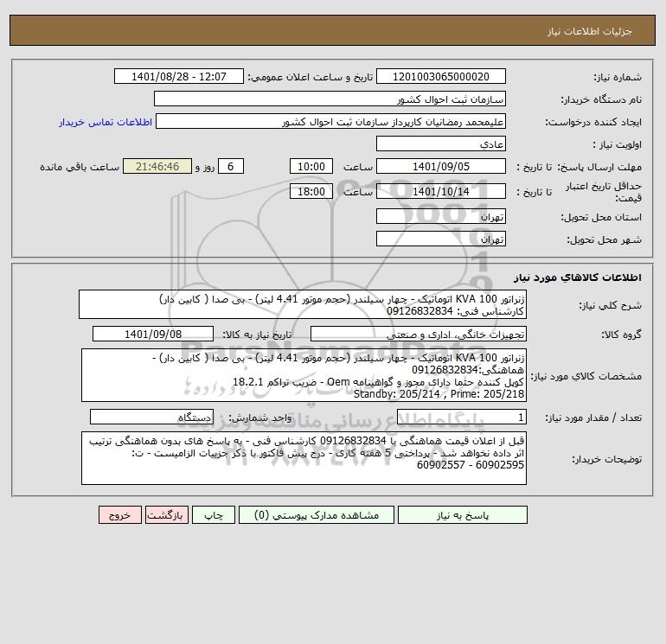
Task: Click the priority field showing عادی
Action: (x=441, y=143)
